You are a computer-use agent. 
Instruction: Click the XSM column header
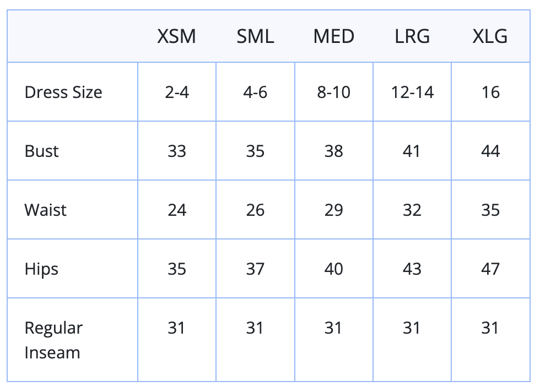177,36
